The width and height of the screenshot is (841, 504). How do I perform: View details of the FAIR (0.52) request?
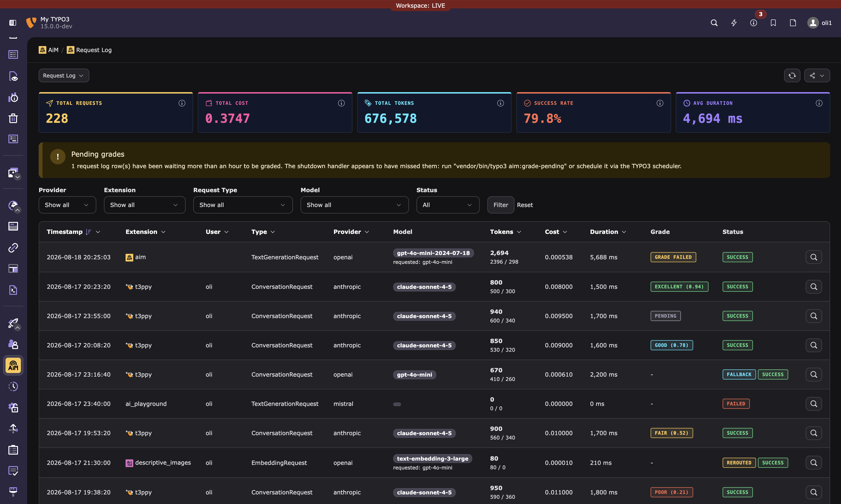point(813,433)
